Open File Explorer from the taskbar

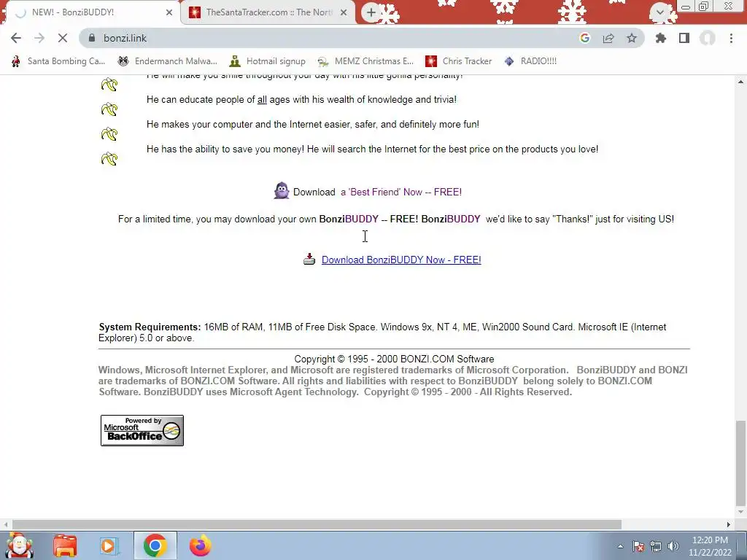point(65,545)
